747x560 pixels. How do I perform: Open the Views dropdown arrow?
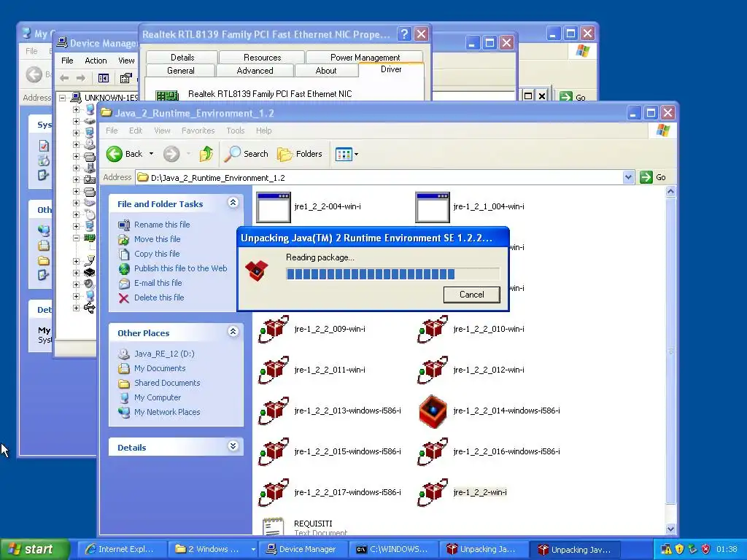pos(356,155)
